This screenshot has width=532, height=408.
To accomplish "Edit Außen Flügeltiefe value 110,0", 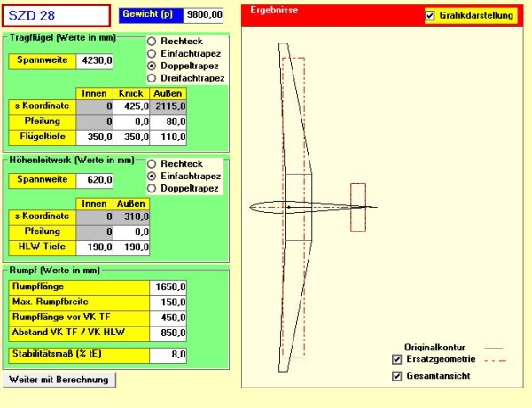I will coord(168,137).
